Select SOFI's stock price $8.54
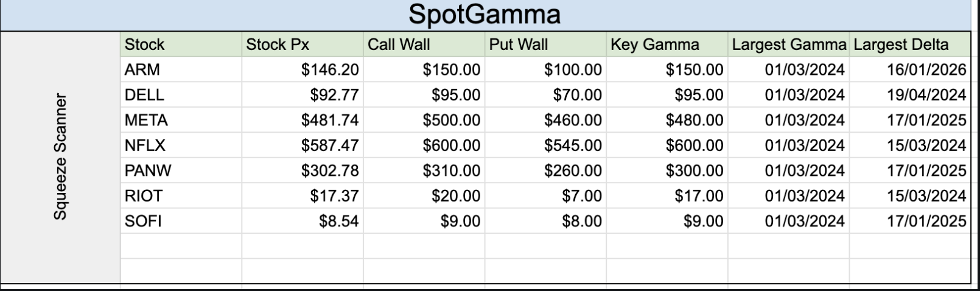980x291 pixels. 302,221
